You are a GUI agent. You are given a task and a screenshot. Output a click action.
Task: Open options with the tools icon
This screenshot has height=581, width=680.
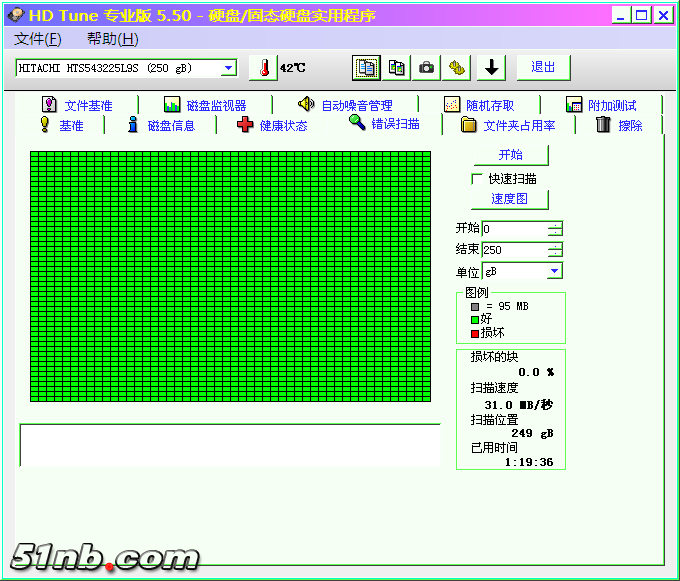458,68
